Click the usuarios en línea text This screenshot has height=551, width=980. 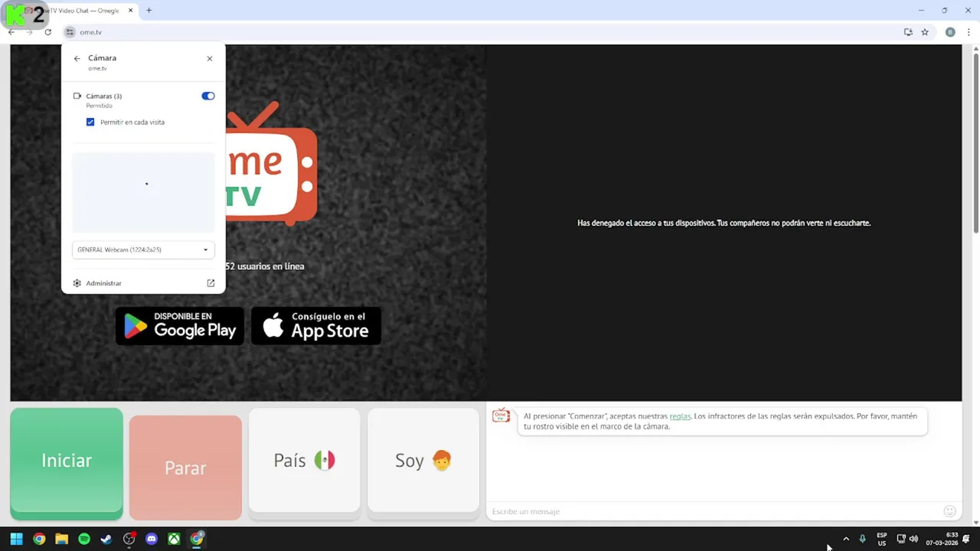click(265, 266)
